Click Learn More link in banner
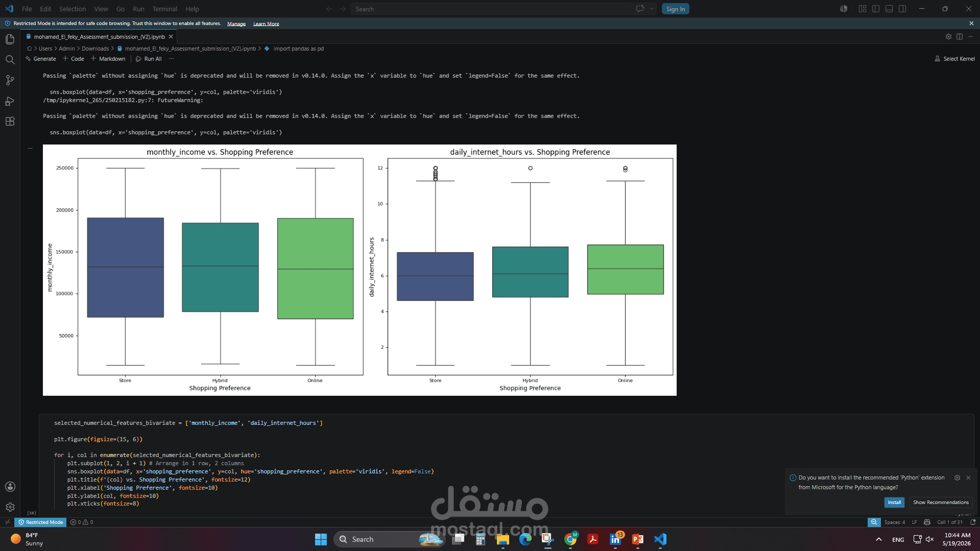This screenshot has width=980, height=551. (266, 24)
